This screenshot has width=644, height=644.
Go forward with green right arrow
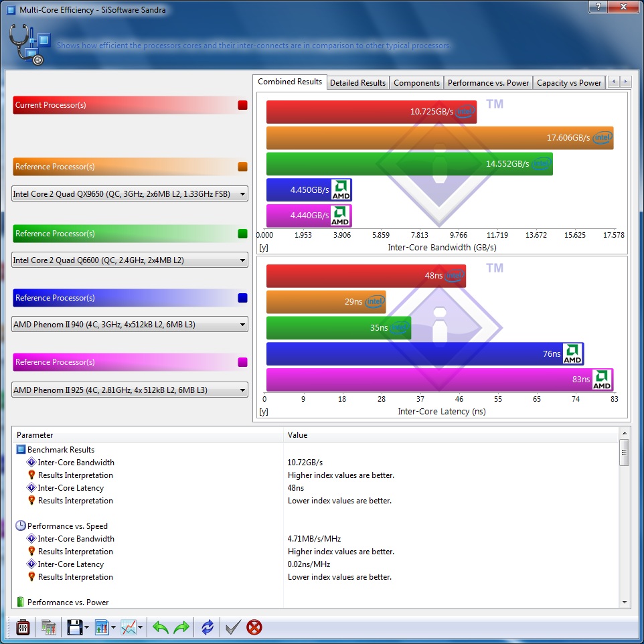(181, 627)
